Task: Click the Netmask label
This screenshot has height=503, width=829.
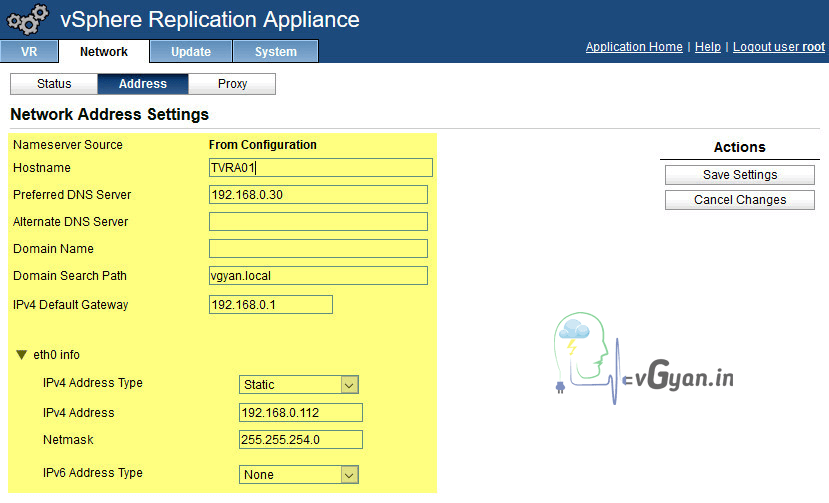Action: [x=68, y=440]
